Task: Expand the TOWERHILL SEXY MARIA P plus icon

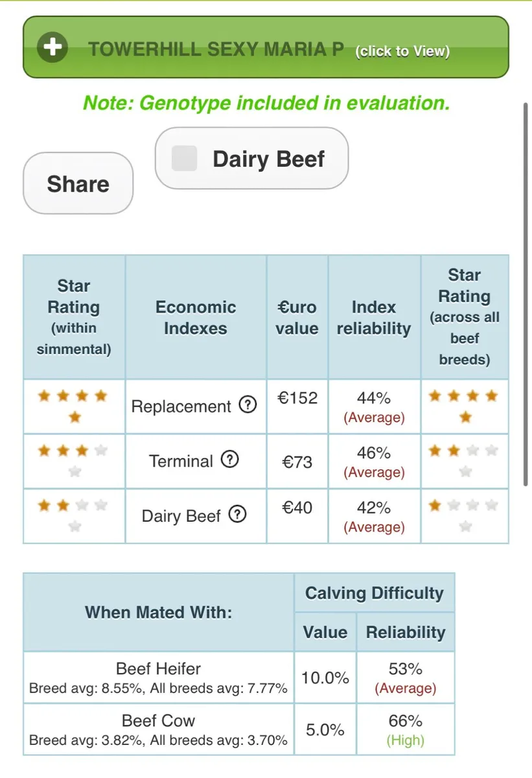Action: [x=52, y=47]
